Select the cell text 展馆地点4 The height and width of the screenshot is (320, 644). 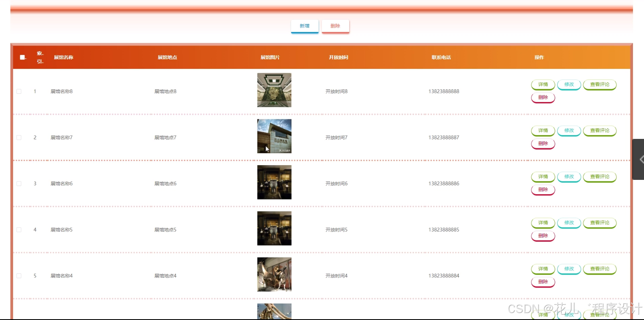coord(165,276)
